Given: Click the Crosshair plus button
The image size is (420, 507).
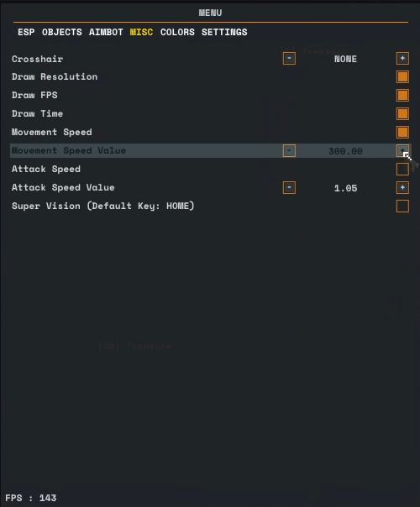Looking at the screenshot, I should (x=402, y=59).
